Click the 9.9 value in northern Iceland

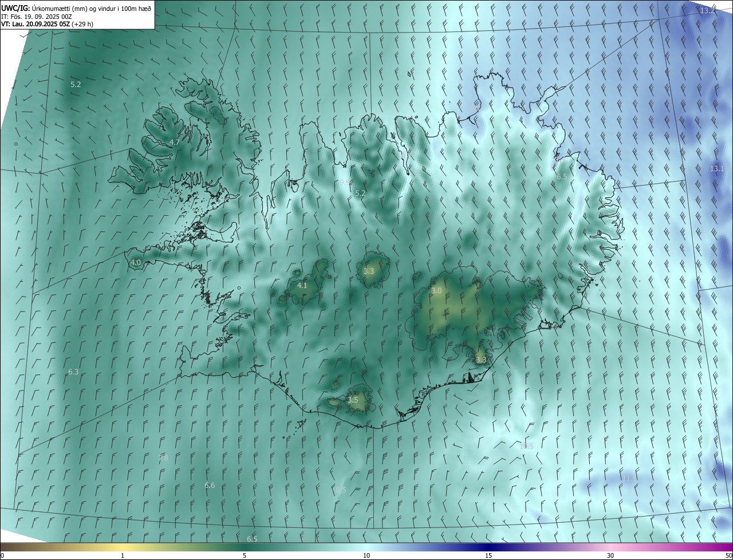click(344, 182)
